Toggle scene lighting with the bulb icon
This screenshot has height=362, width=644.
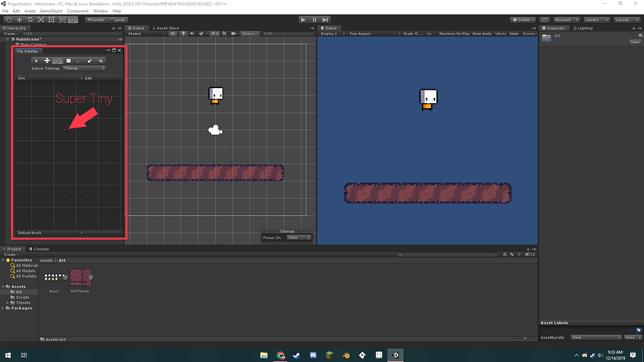tap(184, 33)
